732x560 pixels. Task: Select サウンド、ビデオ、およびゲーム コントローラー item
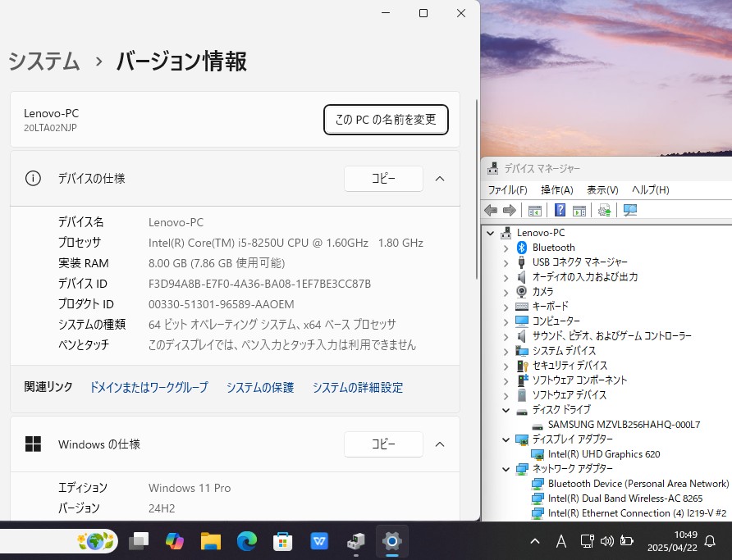611,336
